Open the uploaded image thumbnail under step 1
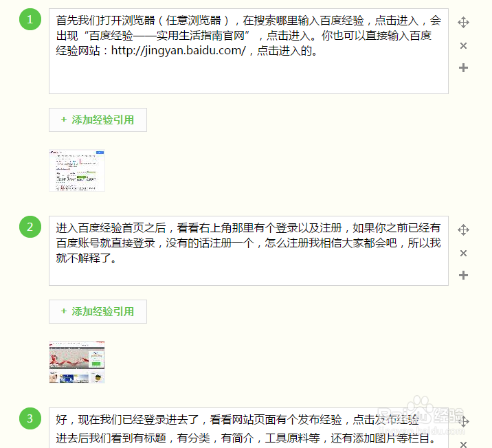This screenshot has height=448, width=492. 77,170
